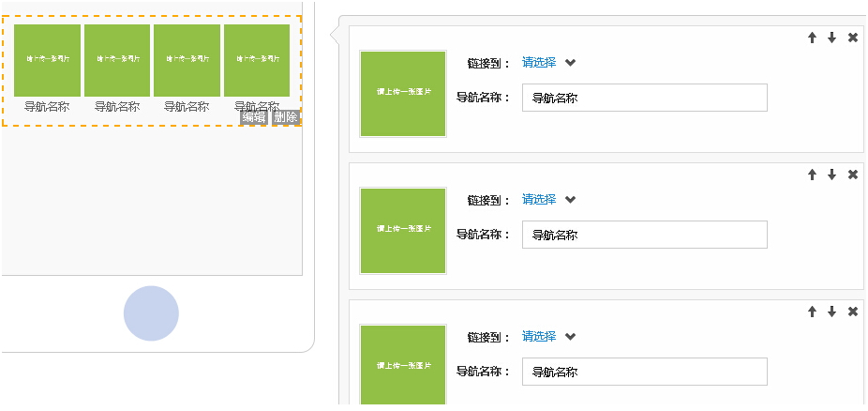This screenshot has height=411, width=868.
Task: Click the down arrow on second item
Action: coord(831,175)
